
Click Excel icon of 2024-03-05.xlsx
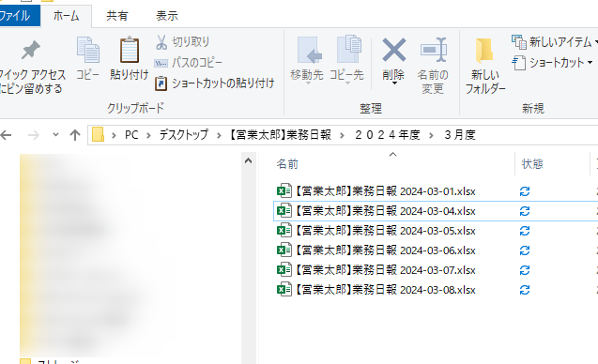click(x=284, y=230)
